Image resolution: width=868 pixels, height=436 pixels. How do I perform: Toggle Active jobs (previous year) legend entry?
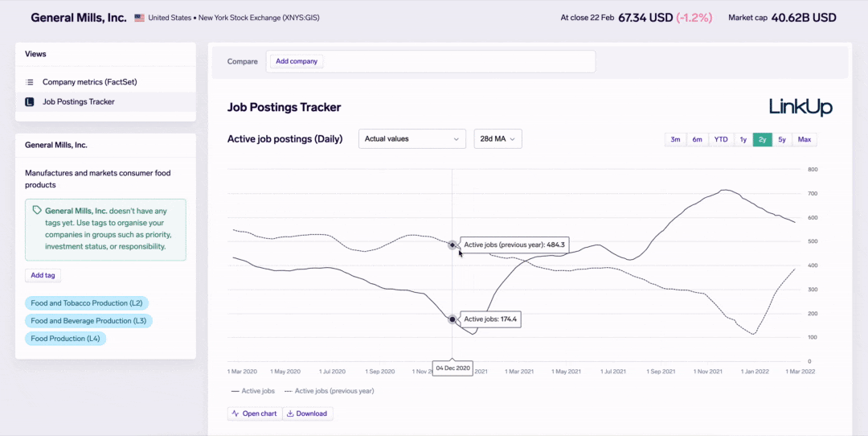click(x=330, y=391)
